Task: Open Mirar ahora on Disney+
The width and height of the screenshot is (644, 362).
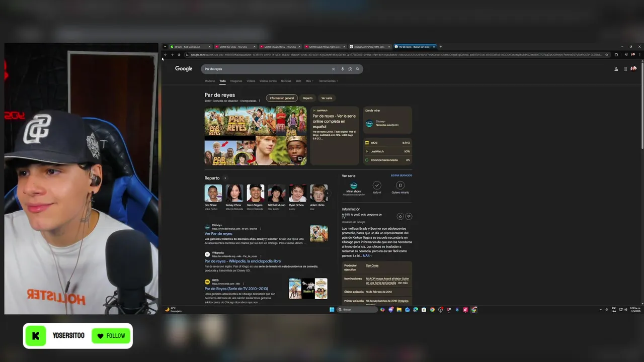Action: click(x=354, y=188)
